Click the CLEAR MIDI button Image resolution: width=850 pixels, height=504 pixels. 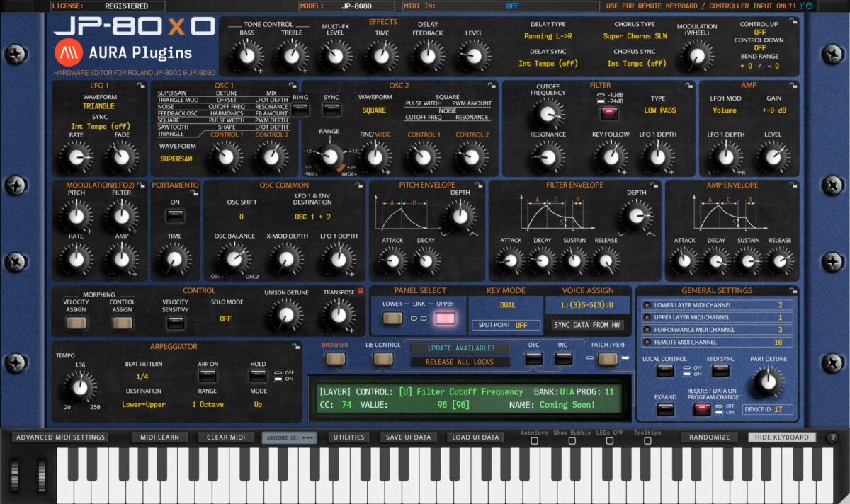click(226, 437)
